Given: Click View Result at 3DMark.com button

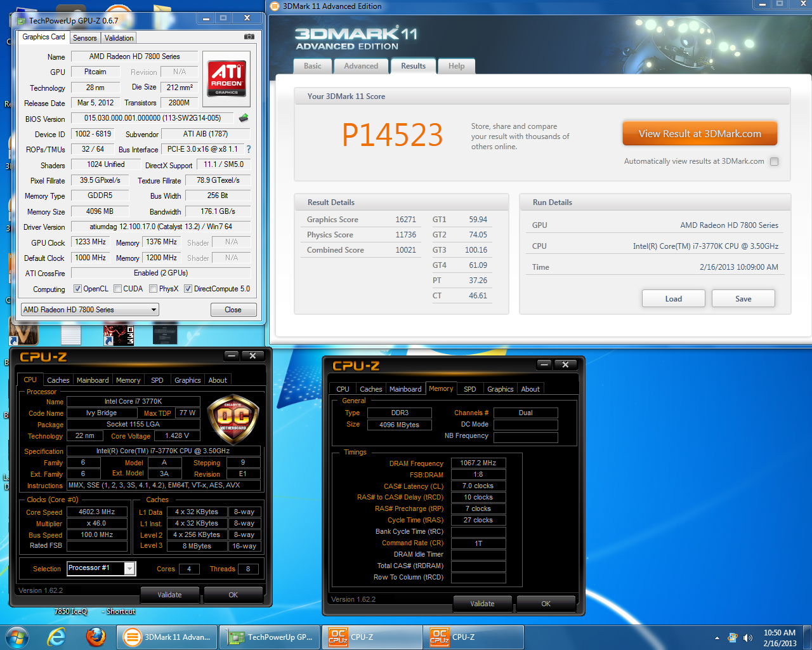Looking at the screenshot, I should point(700,134).
